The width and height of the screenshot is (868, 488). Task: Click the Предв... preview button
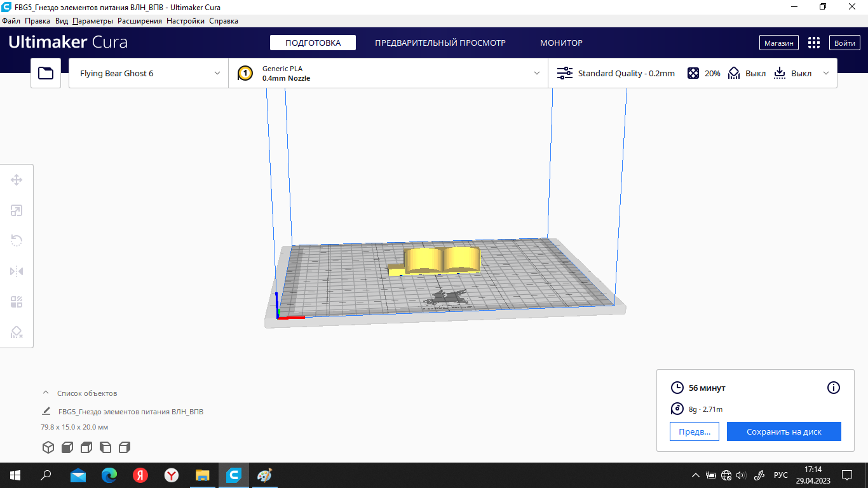coord(694,431)
